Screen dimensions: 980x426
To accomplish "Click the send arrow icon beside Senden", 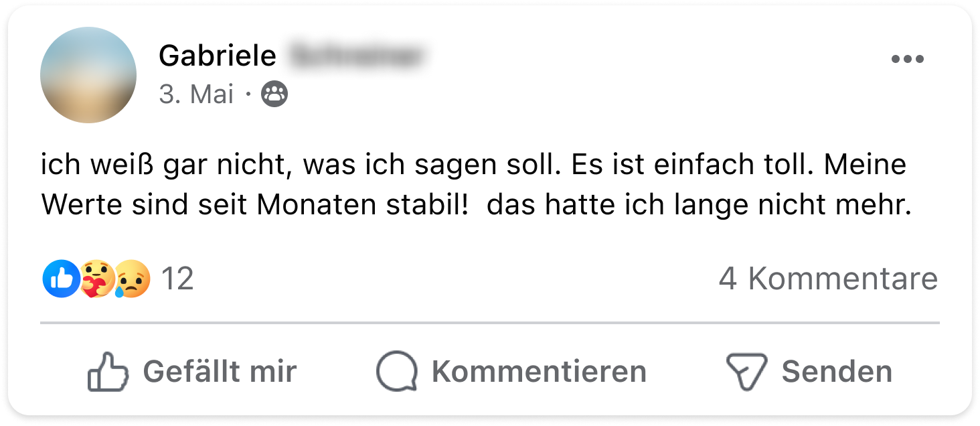I will (746, 372).
